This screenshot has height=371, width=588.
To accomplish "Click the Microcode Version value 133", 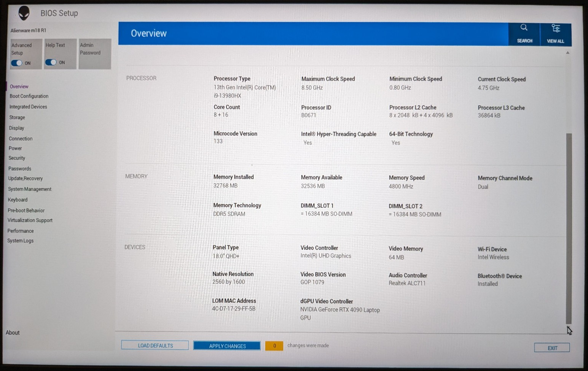I will coord(218,141).
